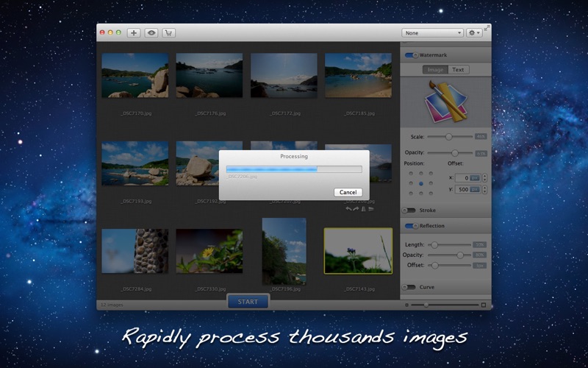Click the small thumbnail size icon
Screen dimensions: 588x368
[x=407, y=305]
